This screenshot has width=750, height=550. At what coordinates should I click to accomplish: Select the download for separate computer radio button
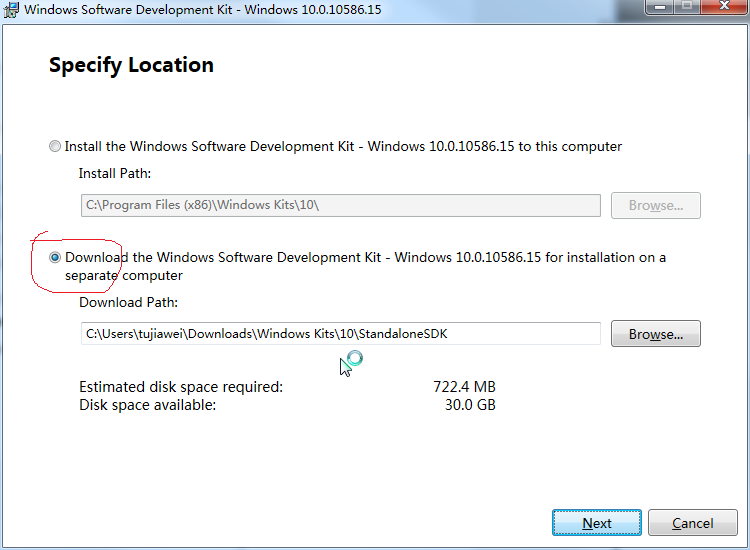[x=55, y=257]
